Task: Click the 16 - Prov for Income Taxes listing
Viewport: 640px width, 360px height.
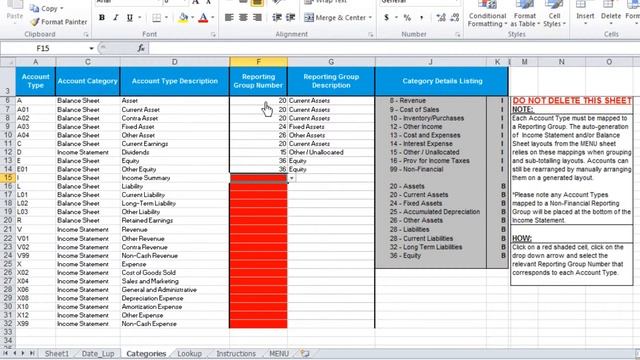Action: (x=429, y=161)
